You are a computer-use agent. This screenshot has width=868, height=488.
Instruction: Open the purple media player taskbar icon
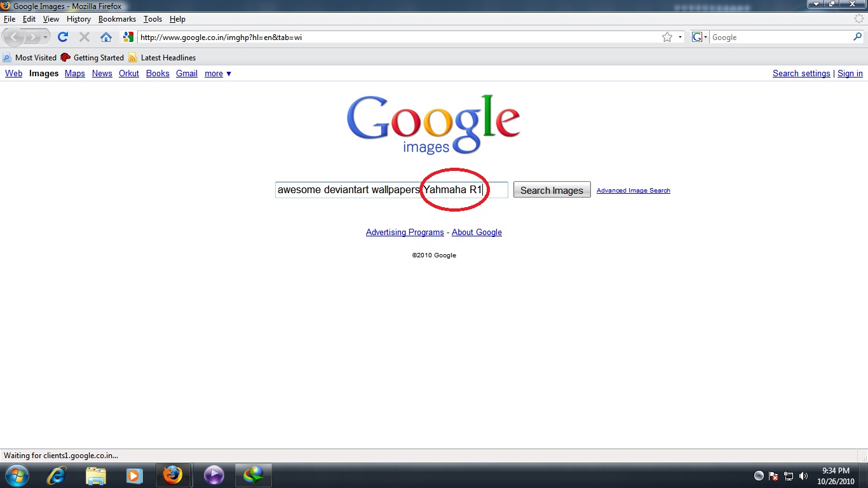pos(214,475)
